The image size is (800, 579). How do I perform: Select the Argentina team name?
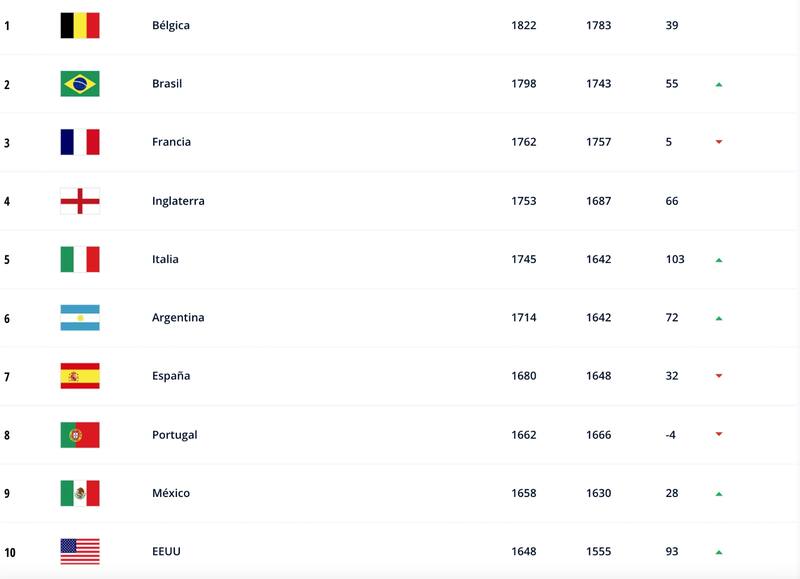coord(178,318)
